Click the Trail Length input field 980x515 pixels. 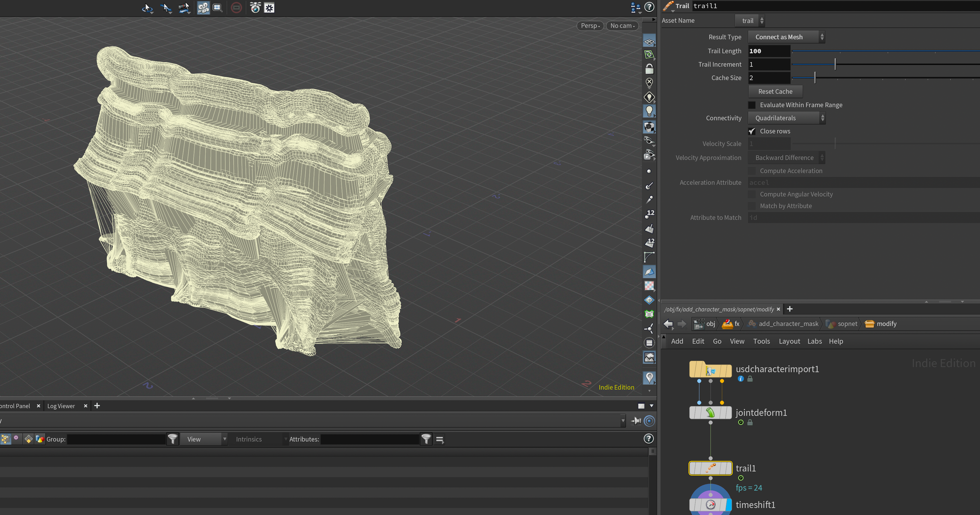(769, 51)
